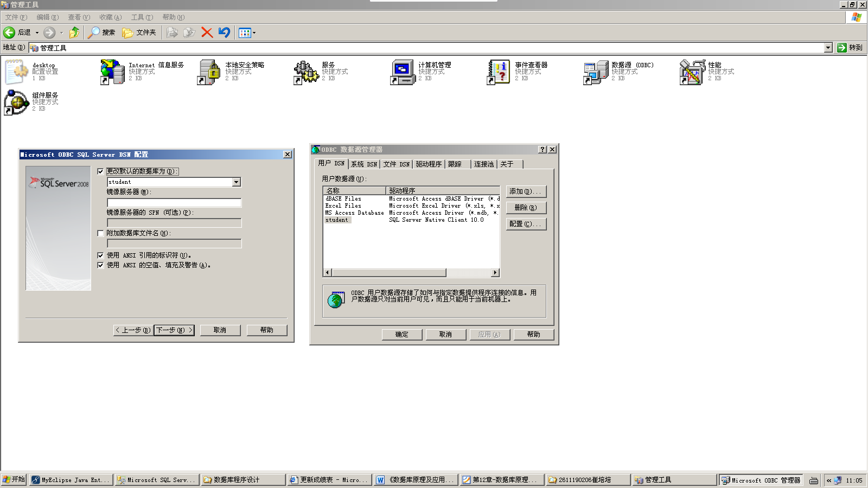Click the undo toolbar icon

224,33
